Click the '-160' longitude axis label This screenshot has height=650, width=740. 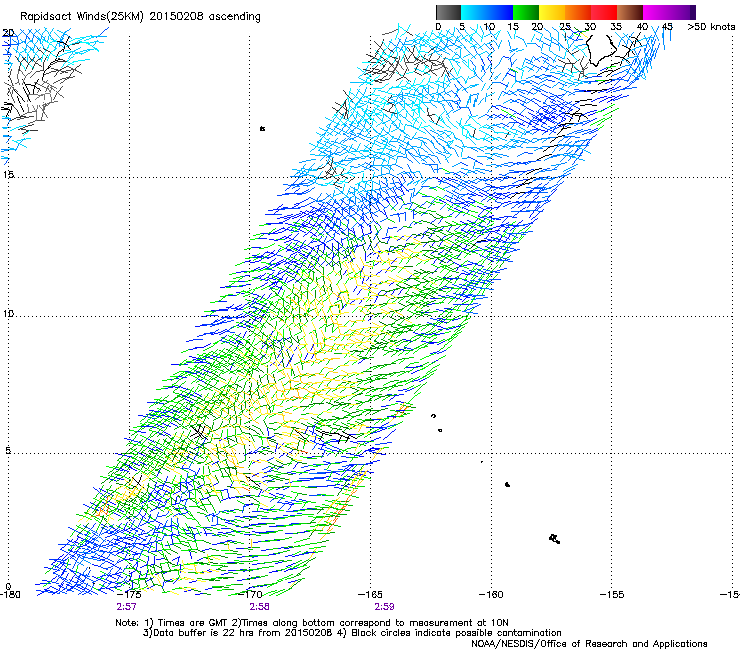491,594
